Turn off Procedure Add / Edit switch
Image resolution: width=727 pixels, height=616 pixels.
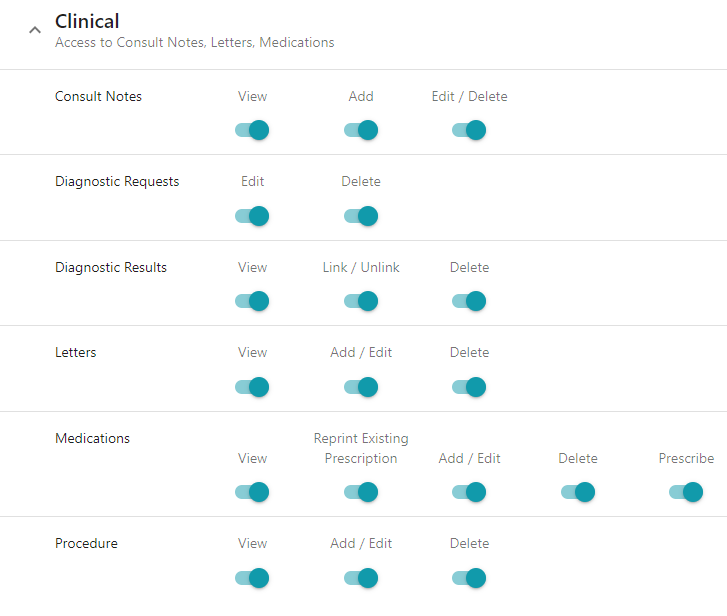pyautogui.click(x=360, y=578)
